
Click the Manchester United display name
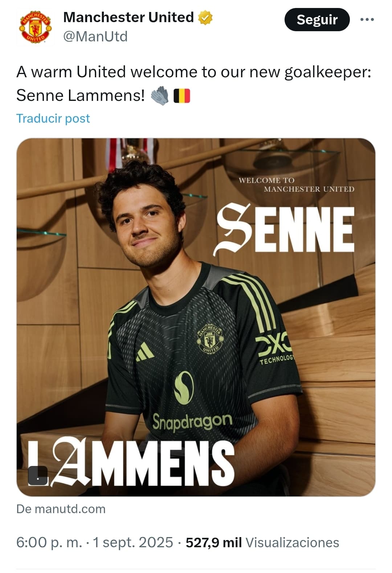click(x=128, y=17)
